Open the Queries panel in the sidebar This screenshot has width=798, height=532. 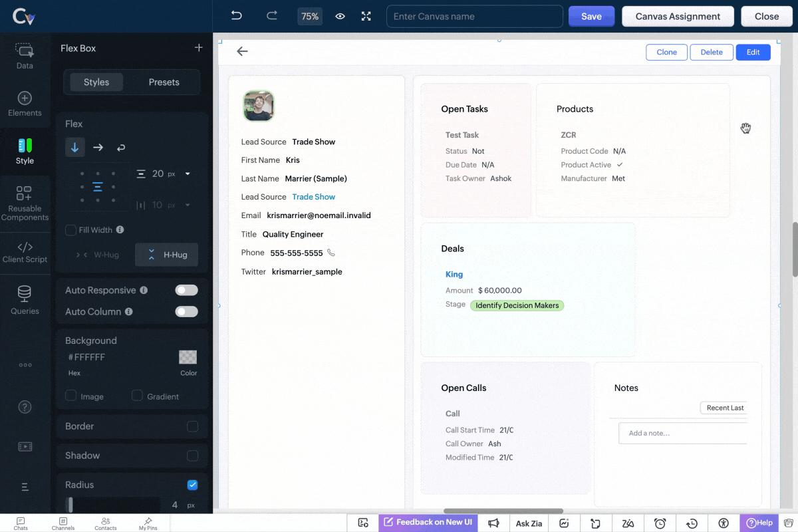[x=25, y=300]
